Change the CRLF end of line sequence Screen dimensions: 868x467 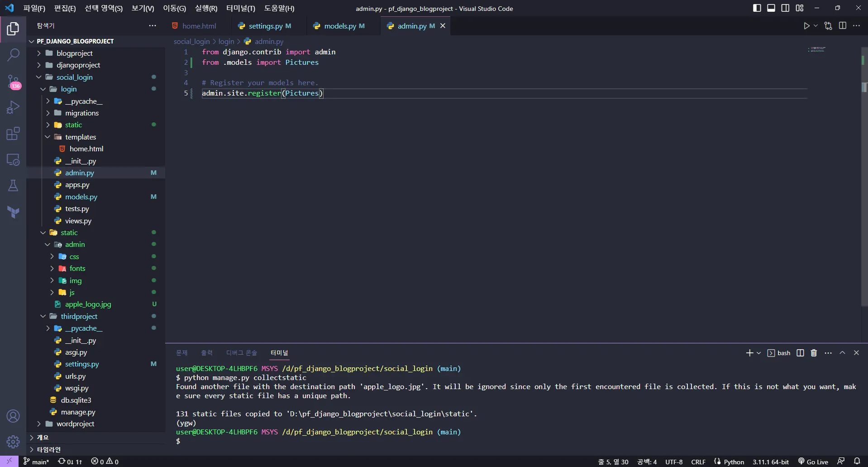[x=698, y=462]
